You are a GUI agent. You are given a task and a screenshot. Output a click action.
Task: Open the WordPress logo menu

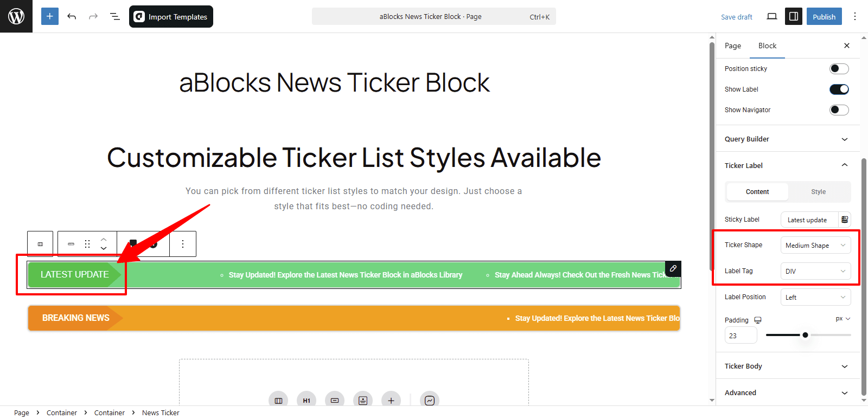tap(16, 16)
